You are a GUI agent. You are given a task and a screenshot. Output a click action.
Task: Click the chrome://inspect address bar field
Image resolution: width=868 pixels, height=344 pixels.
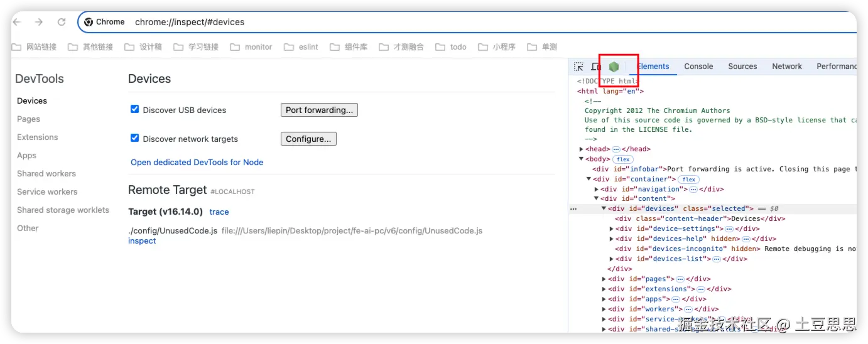click(x=466, y=22)
